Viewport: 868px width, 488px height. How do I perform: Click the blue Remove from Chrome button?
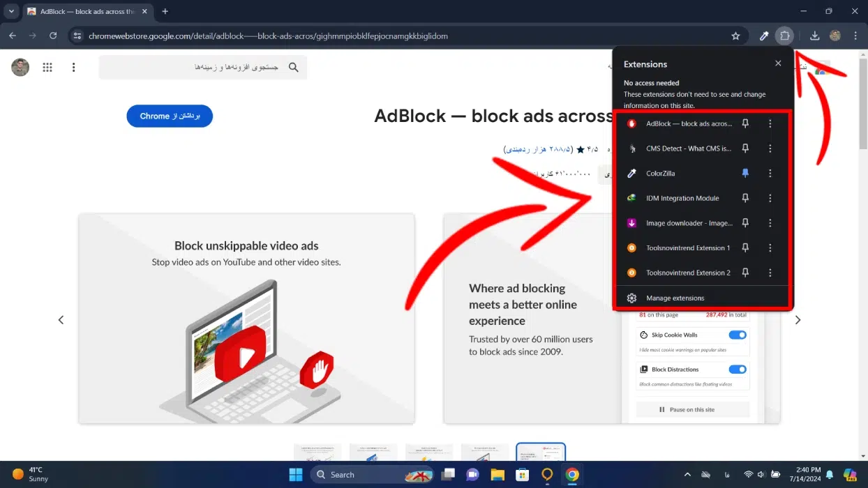170,116
